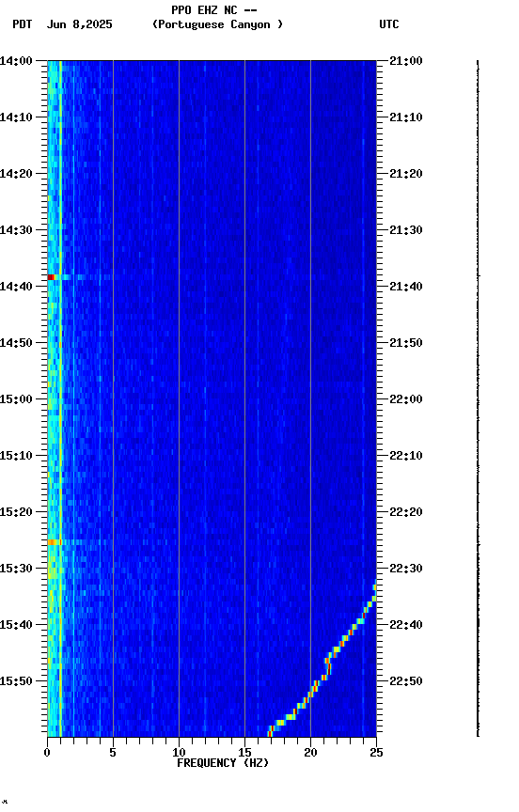Image resolution: width=519 pixels, height=812 pixels.
Task: Click the '5' frequency axis label
Action: [x=113, y=753]
